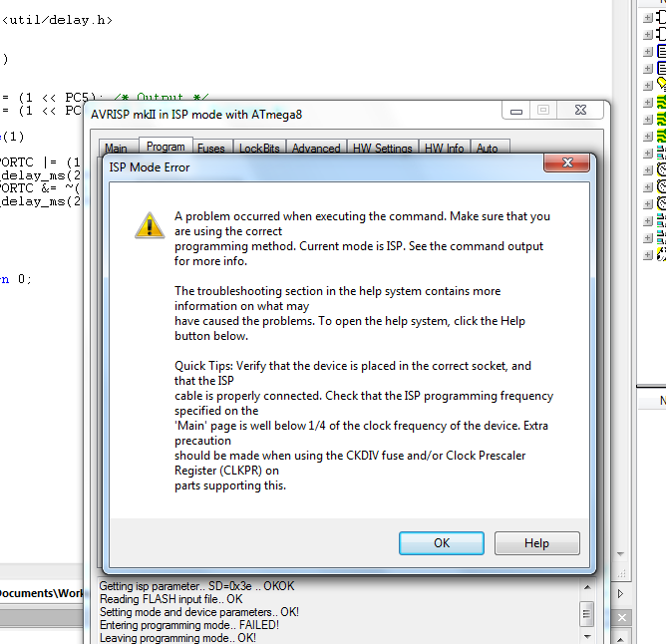Open the LockBits tab
666x644 pixels.
click(x=259, y=148)
